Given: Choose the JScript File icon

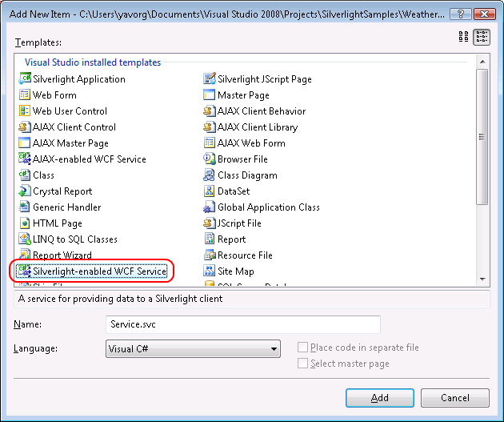Looking at the screenshot, I should coord(210,223).
